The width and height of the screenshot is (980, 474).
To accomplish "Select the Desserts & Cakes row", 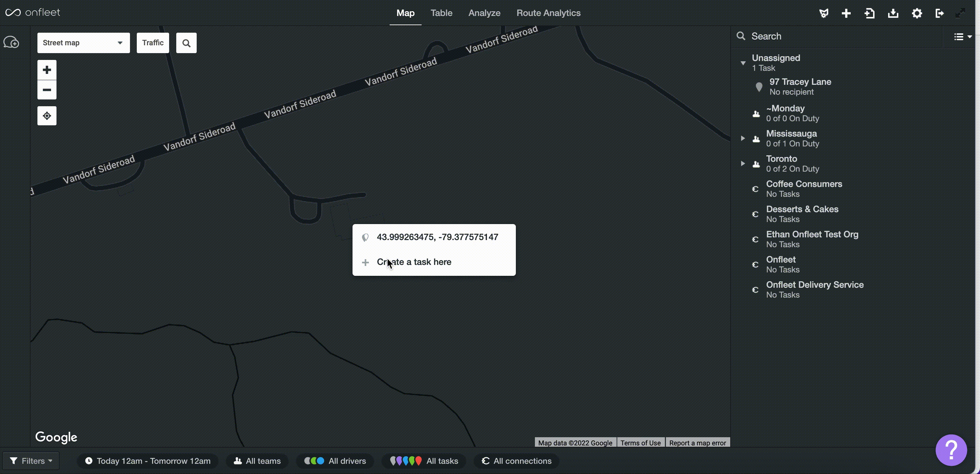I will [x=852, y=214].
